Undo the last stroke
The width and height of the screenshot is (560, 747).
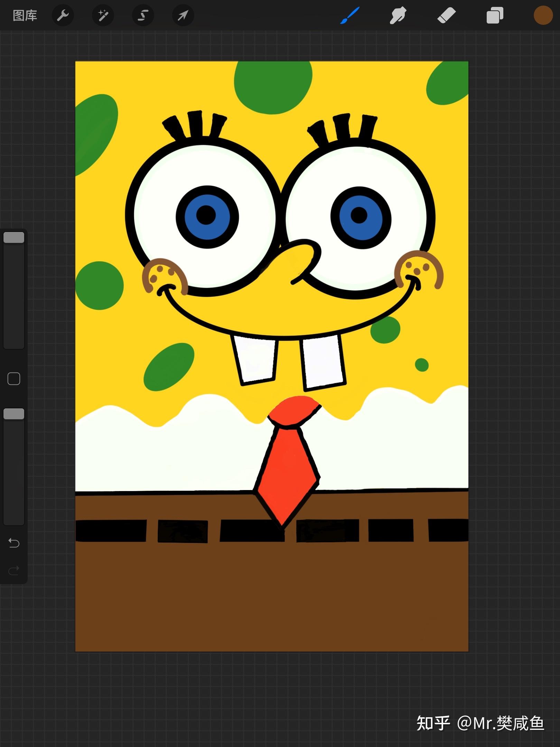(14, 543)
